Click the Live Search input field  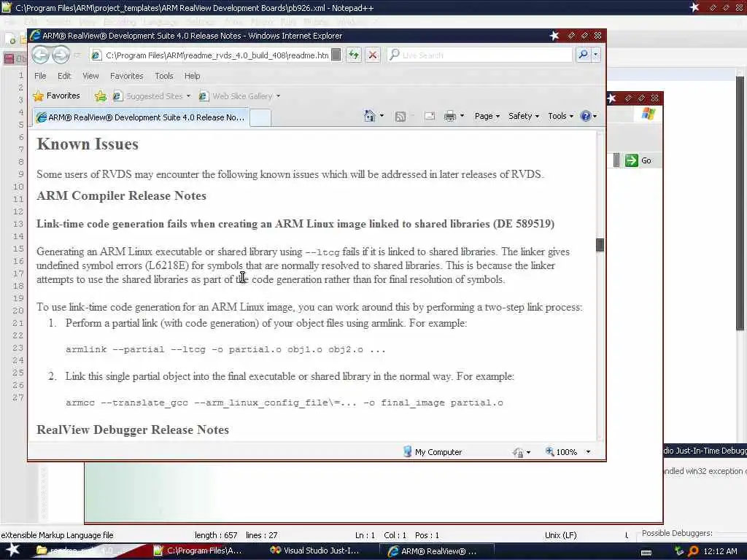click(479, 55)
